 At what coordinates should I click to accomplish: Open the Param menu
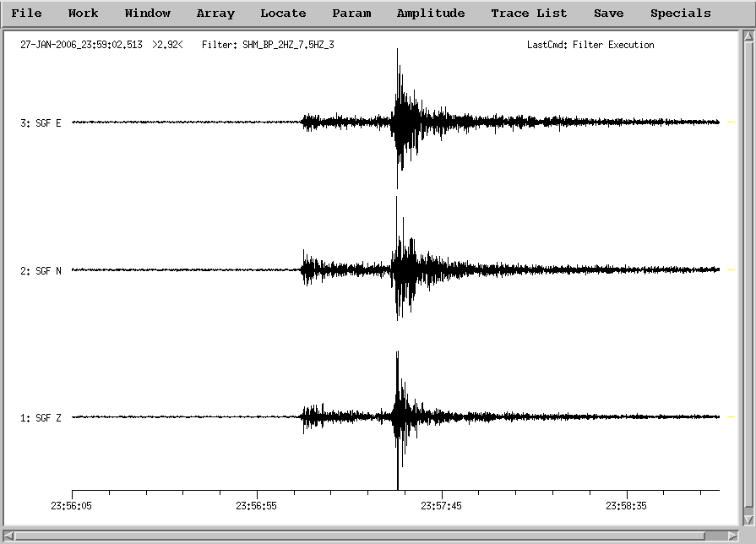pos(351,13)
